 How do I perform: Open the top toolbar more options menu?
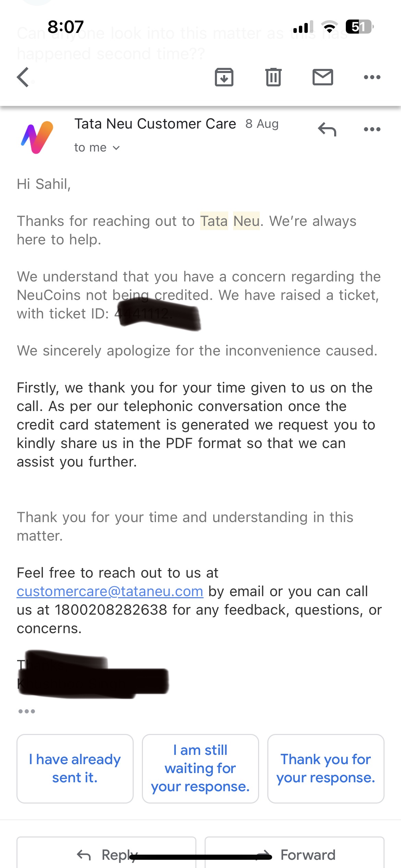click(x=372, y=77)
